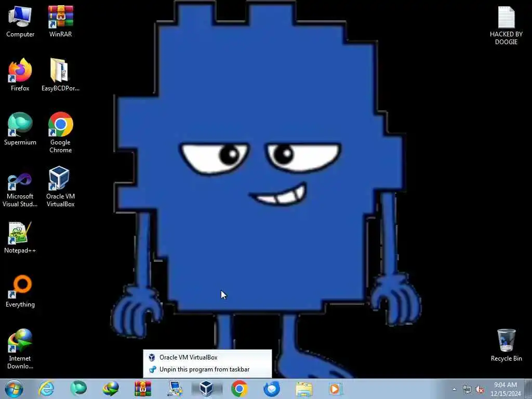Select the HACKED BY DOOGIE text file

(x=506, y=25)
